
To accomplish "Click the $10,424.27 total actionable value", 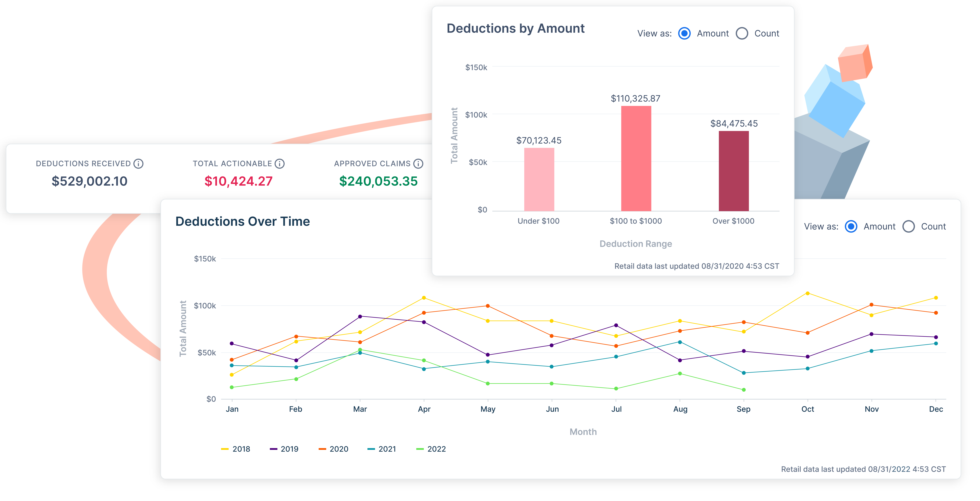I will 239,181.
